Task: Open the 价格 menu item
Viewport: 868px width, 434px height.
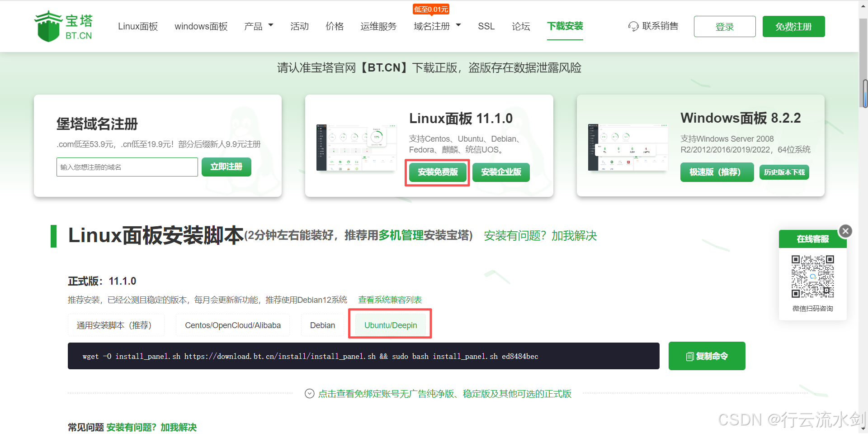Action: [x=335, y=26]
